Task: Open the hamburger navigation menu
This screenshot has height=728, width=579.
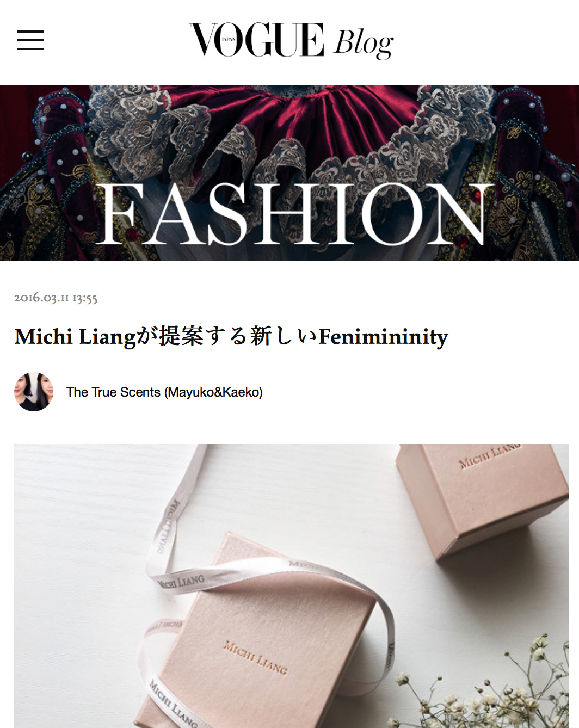Action: point(30,41)
